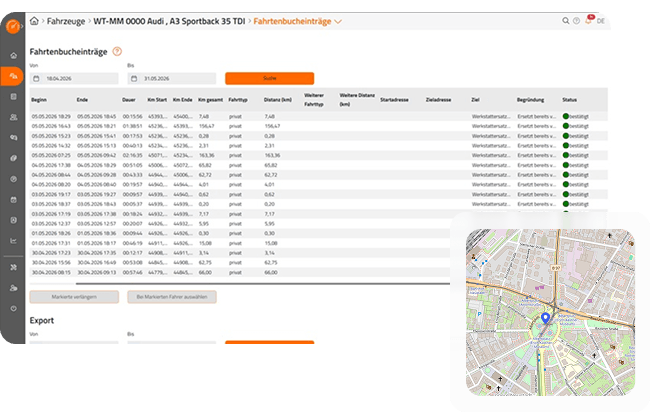
Task: Open the help circle icon in header
Action: click(x=576, y=21)
